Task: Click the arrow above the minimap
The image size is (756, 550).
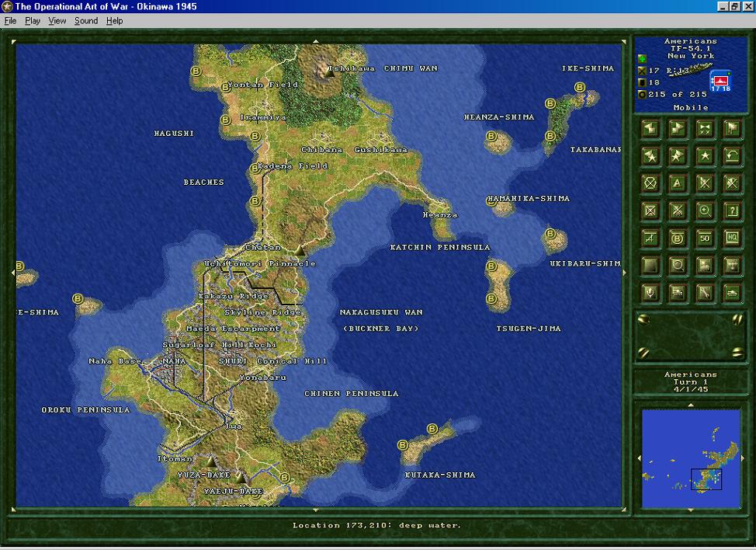Action: (x=691, y=406)
